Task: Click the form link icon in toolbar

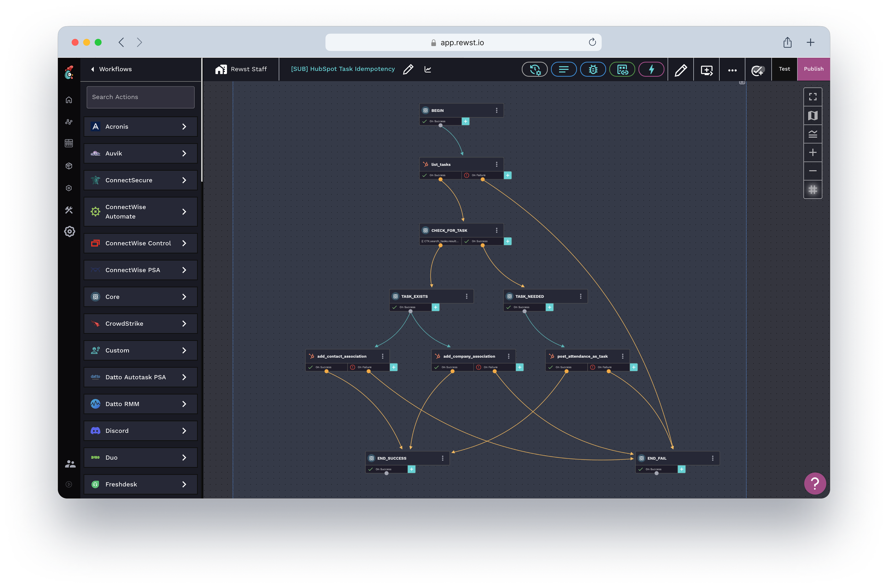Action: pos(622,69)
